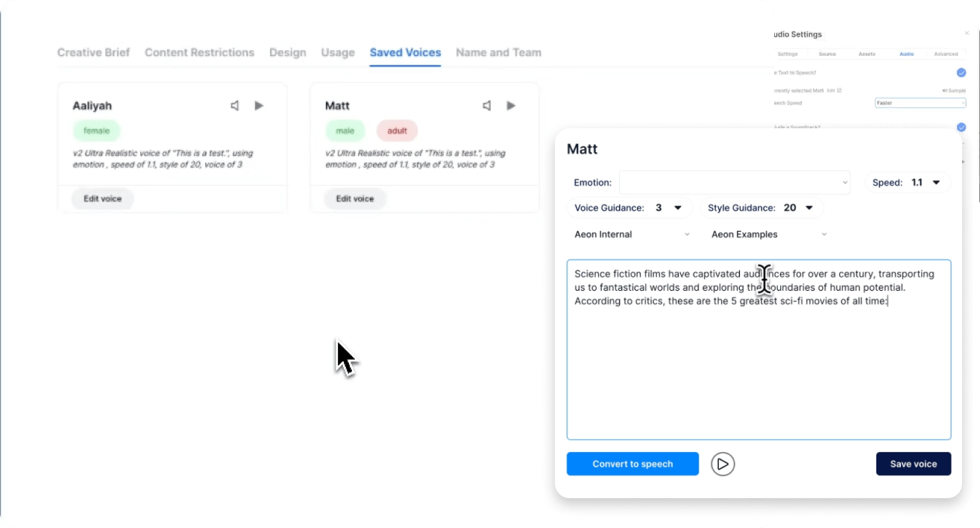Play Aaliyah's voice preview
Image resolution: width=980 pixels, height=528 pixels.
(259, 106)
